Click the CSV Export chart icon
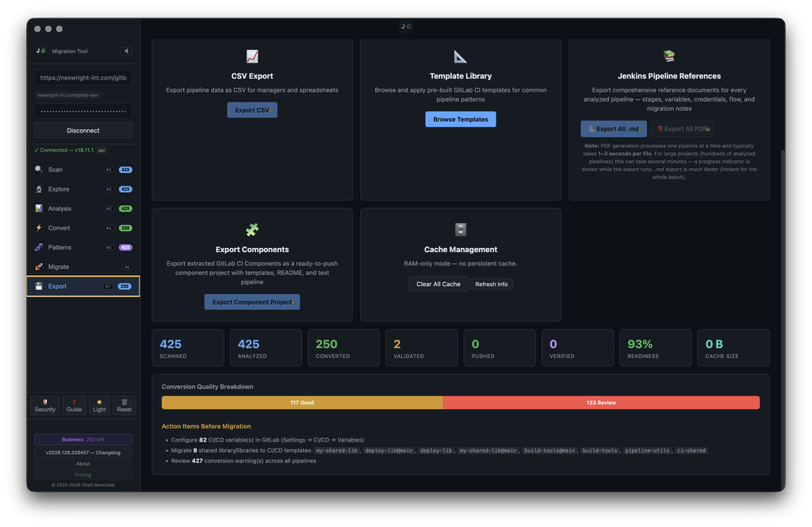Image resolution: width=812 pixels, height=527 pixels. (x=252, y=56)
